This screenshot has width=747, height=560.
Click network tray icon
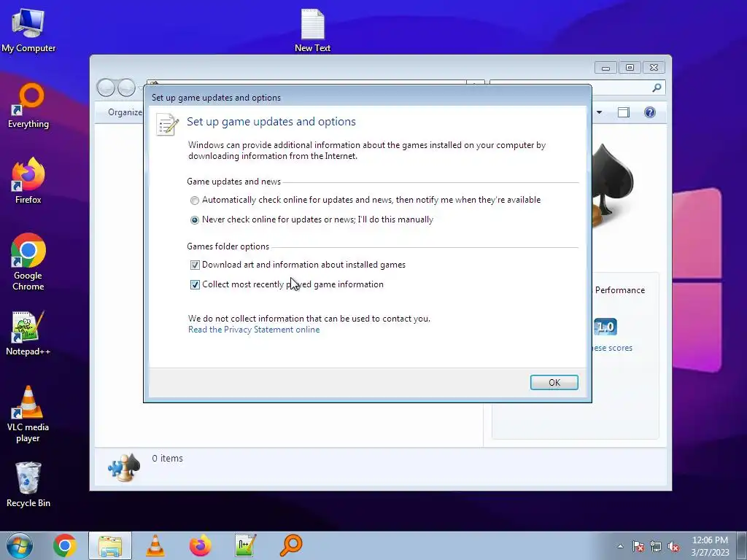[x=656, y=546]
